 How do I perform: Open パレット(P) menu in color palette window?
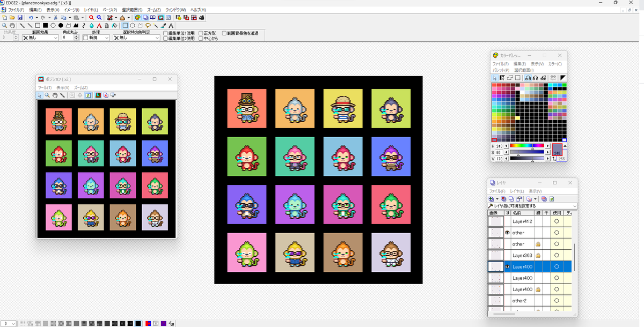[501, 70]
